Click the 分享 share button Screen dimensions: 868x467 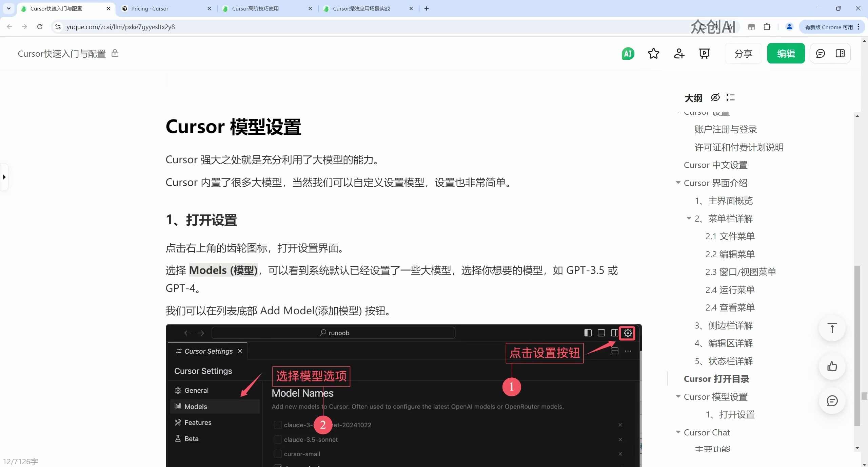tap(743, 54)
